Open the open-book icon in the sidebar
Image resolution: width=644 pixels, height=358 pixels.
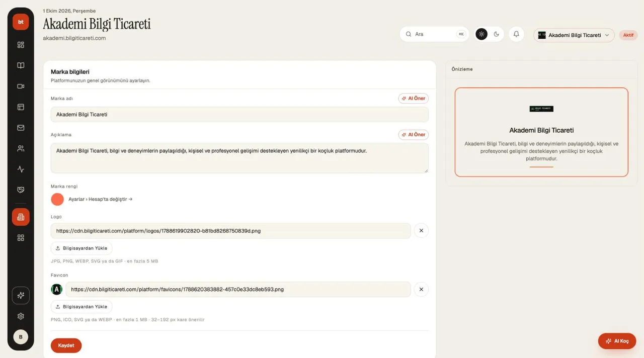[21, 65]
